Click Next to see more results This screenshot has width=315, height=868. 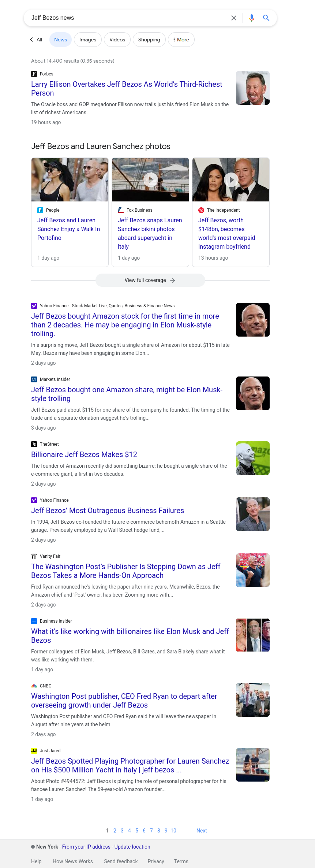tap(202, 831)
